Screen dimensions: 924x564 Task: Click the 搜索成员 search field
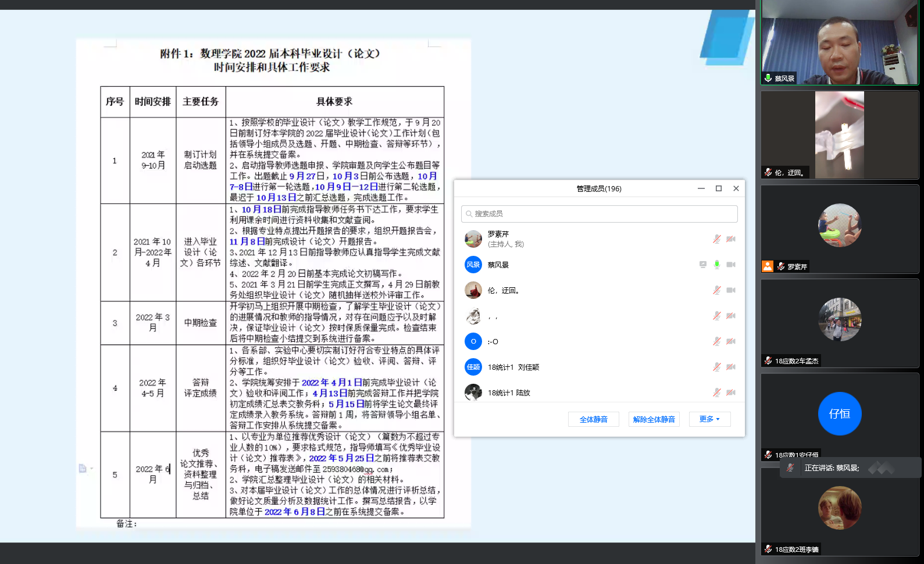pos(599,214)
